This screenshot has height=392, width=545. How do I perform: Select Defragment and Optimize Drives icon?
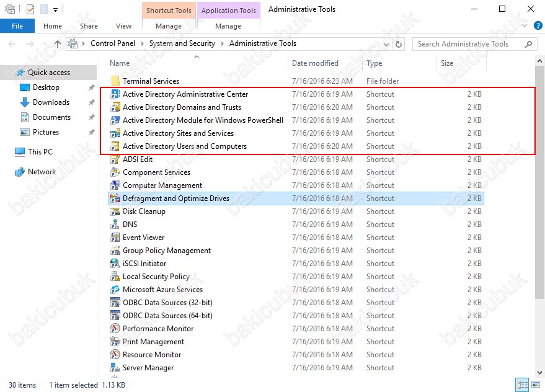tap(115, 198)
